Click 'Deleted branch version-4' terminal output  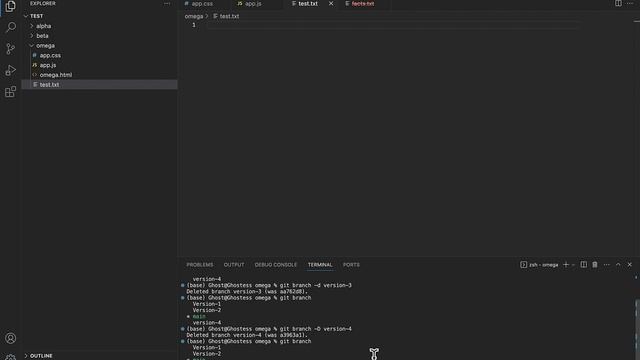[x=247, y=335]
